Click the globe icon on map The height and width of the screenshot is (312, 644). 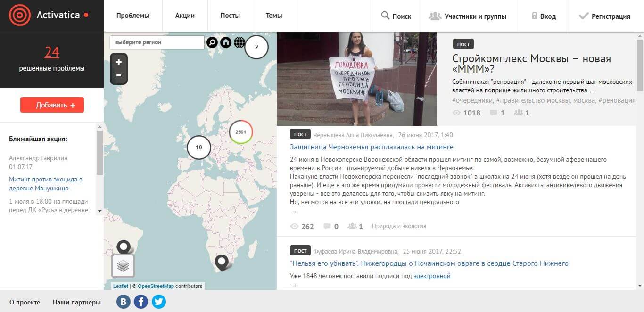(x=239, y=42)
